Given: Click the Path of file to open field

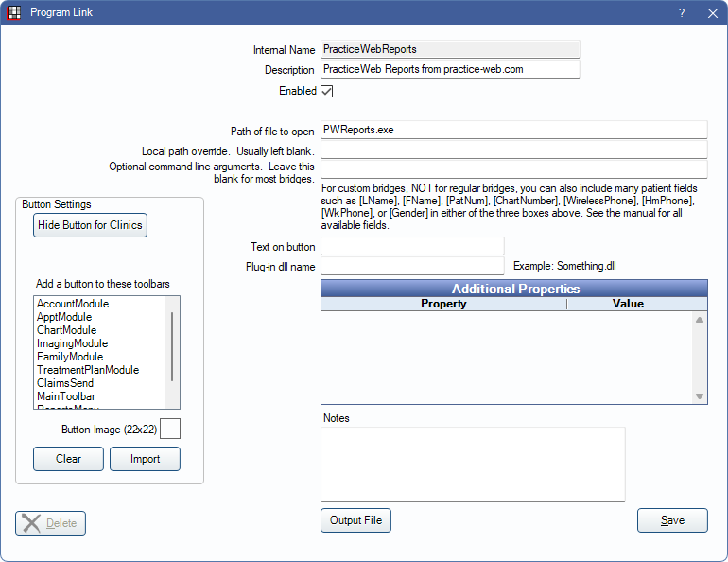Looking at the screenshot, I should pyautogui.click(x=513, y=130).
